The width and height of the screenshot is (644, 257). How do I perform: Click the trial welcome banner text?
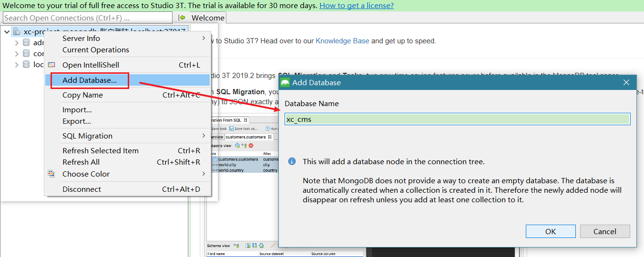160,6
